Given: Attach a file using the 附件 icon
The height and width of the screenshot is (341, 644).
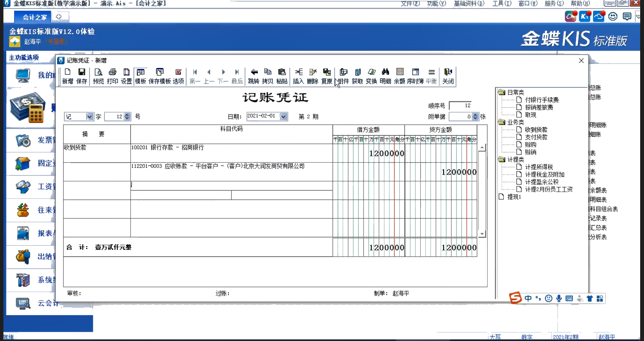Looking at the screenshot, I should pyautogui.click(x=344, y=75).
